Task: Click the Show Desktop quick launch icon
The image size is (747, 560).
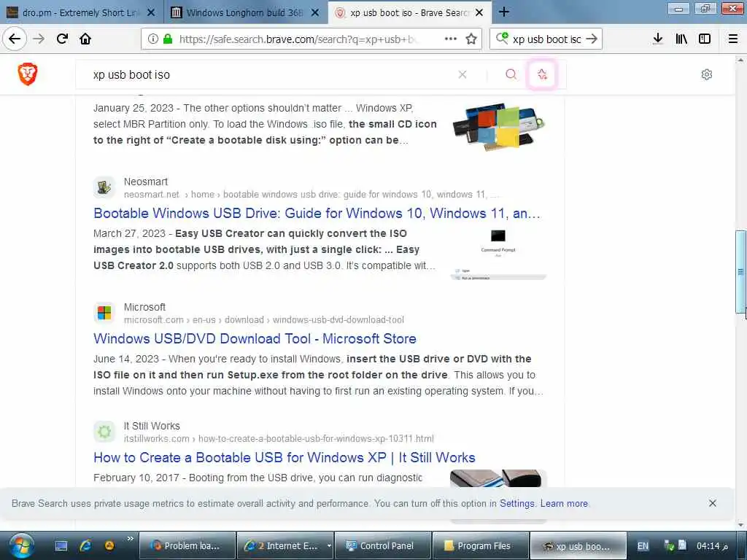Action: [61, 545]
